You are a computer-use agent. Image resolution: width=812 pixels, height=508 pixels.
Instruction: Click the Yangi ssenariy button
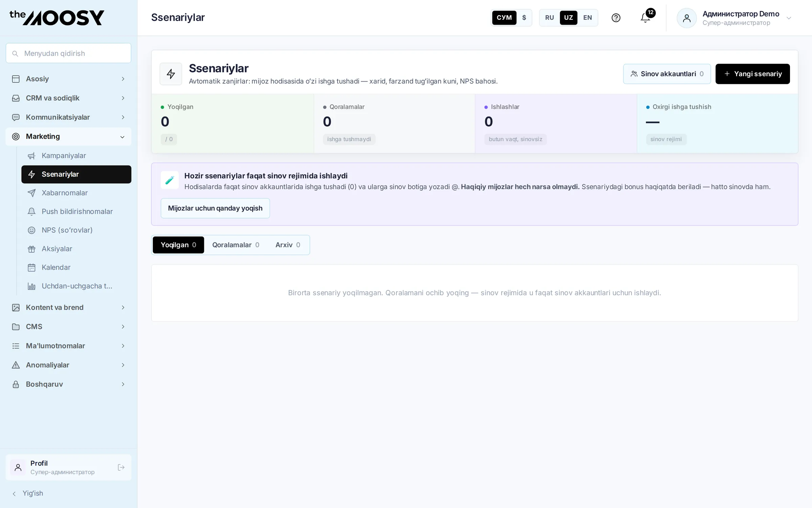752,74
